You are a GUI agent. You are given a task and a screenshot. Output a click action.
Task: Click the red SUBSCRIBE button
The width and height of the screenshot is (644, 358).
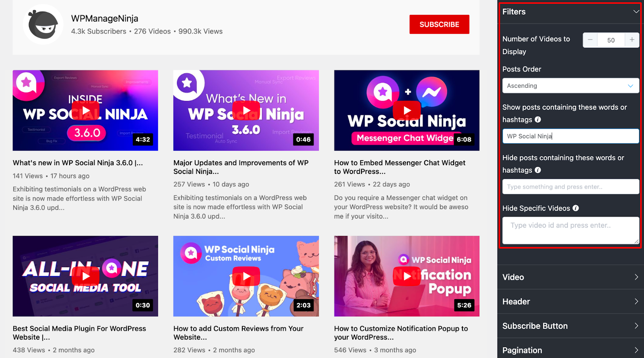[439, 25]
